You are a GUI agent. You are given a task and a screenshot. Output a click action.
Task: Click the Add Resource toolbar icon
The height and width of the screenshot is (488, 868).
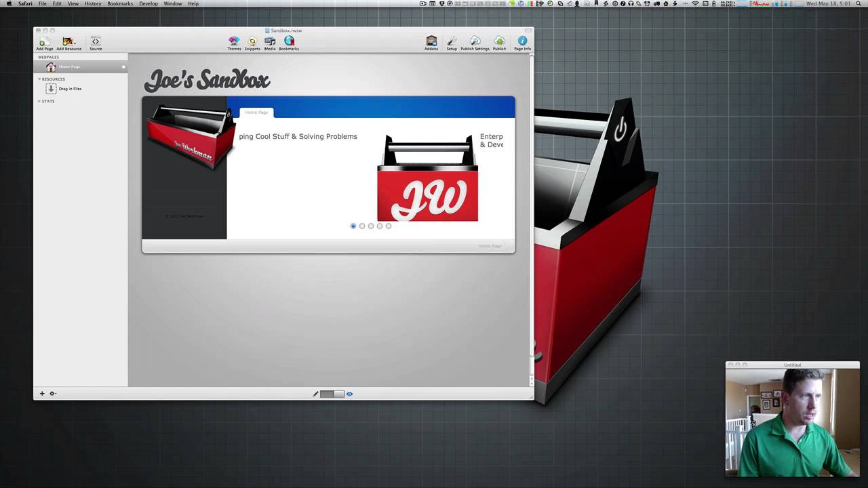(x=68, y=42)
